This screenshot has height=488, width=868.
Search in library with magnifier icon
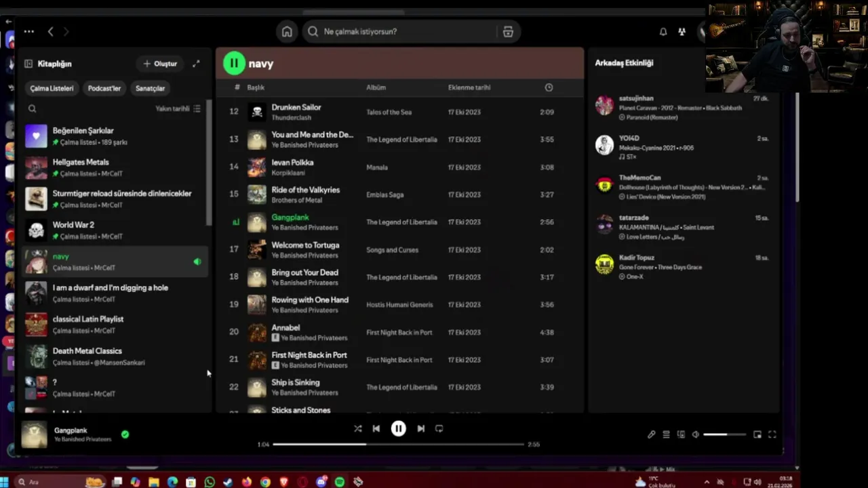pyautogui.click(x=32, y=108)
